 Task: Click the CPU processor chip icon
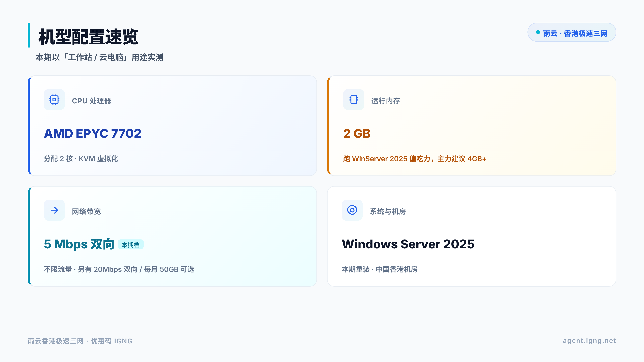pyautogui.click(x=54, y=100)
